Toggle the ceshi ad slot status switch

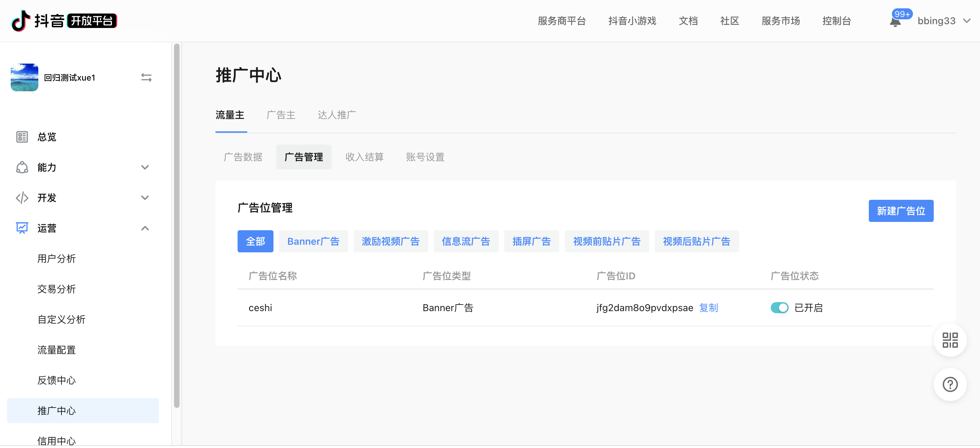coord(779,308)
